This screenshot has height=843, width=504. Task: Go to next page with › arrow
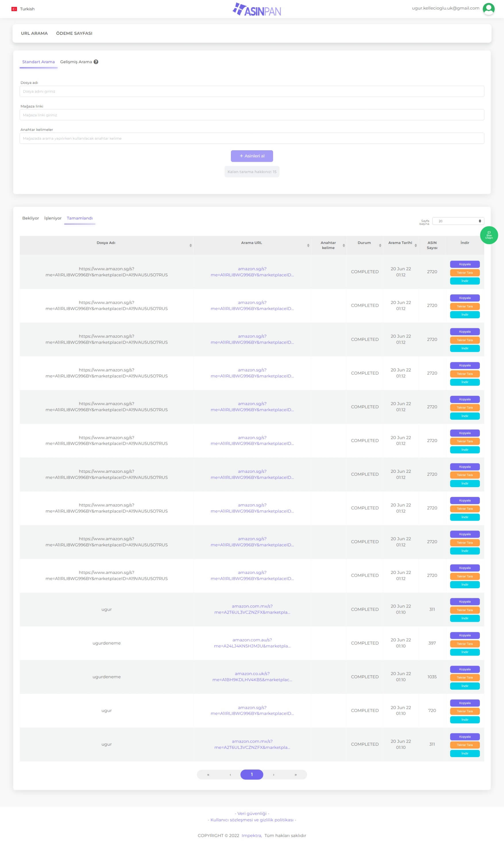273,774
